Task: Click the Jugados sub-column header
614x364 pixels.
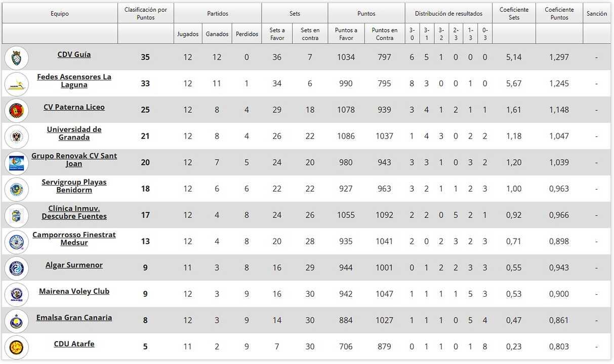Action: 188,34
